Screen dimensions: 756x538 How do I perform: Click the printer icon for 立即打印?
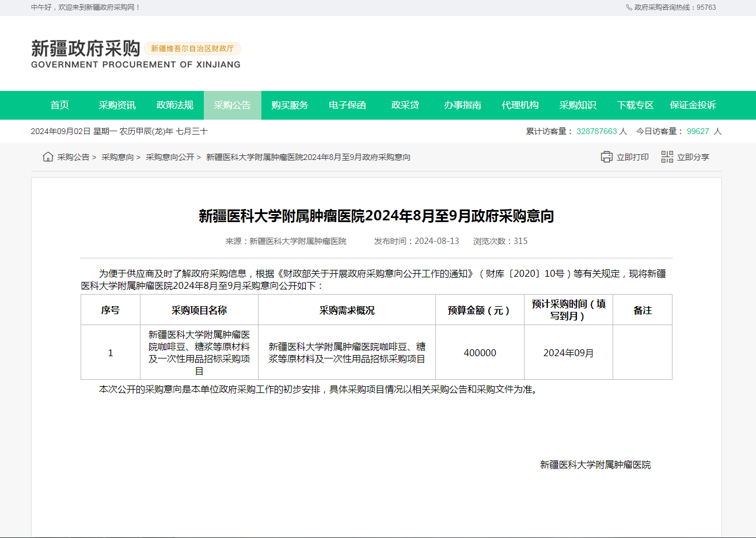[606, 157]
